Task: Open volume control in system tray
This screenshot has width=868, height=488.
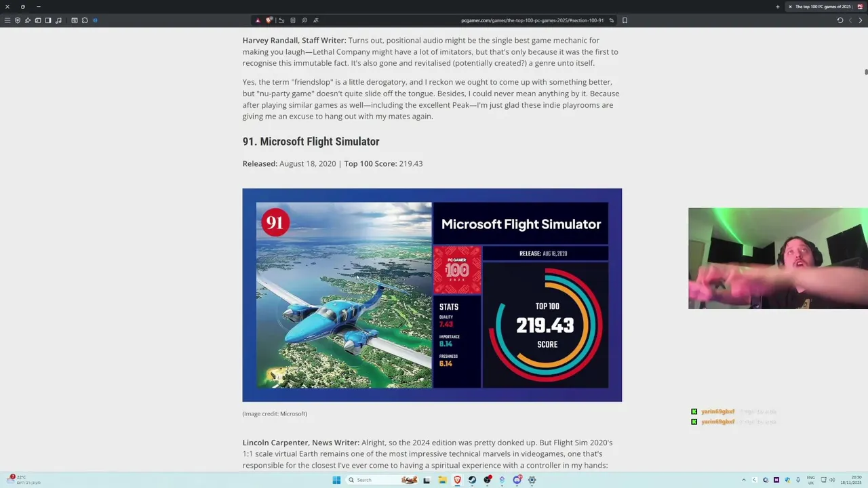Action: click(x=832, y=480)
